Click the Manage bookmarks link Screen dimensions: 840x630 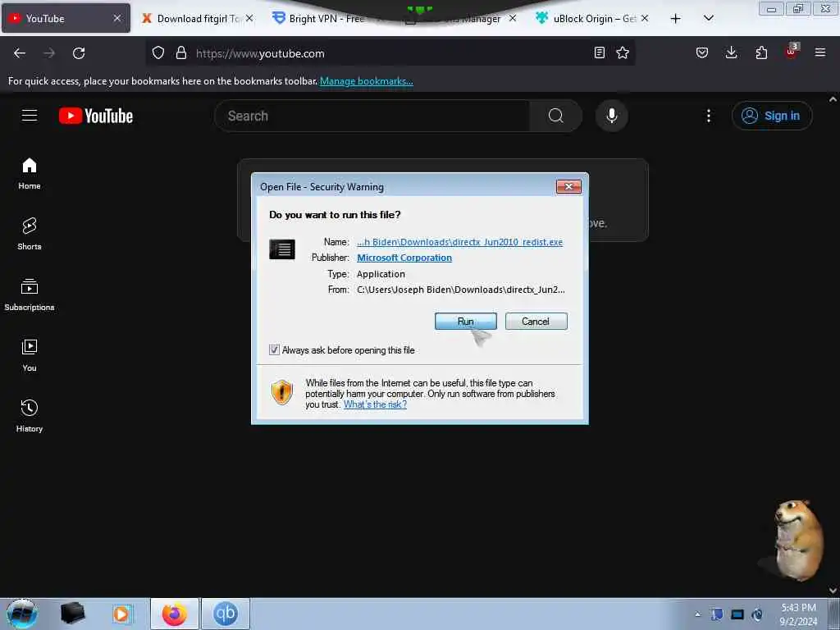pyautogui.click(x=367, y=81)
